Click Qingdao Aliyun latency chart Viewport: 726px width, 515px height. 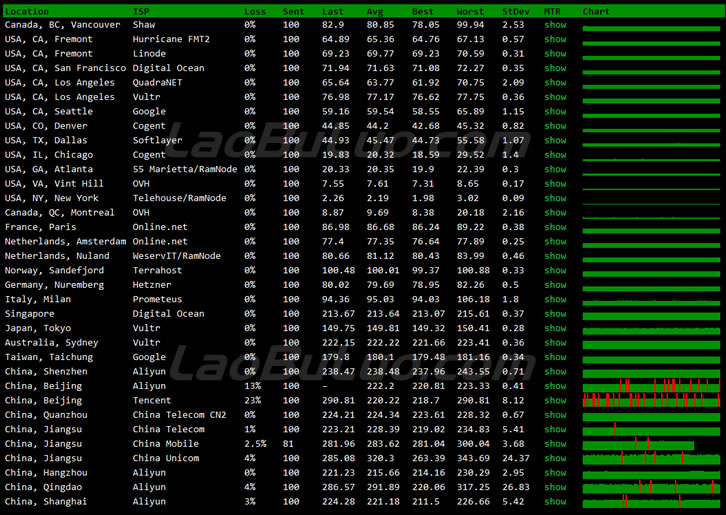(x=651, y=488)
